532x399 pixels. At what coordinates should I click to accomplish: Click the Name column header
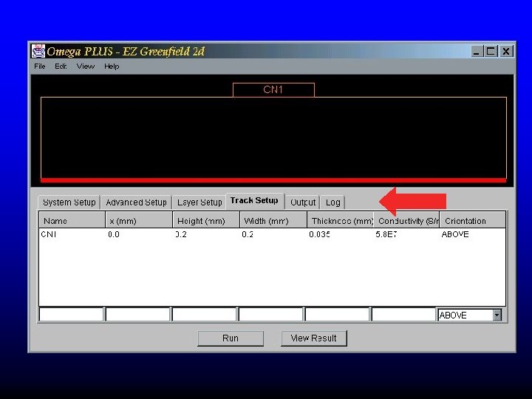72,221
